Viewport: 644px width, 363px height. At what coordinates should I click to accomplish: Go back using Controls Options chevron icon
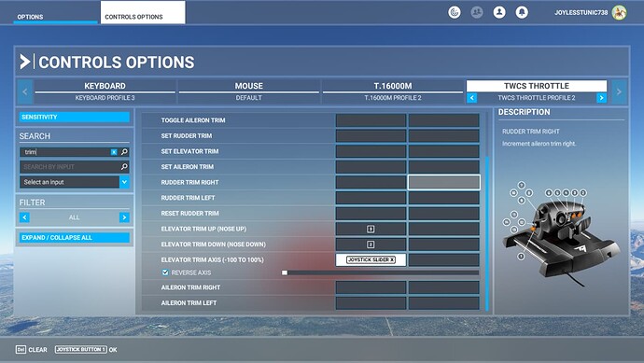click(x=25, y=62)
